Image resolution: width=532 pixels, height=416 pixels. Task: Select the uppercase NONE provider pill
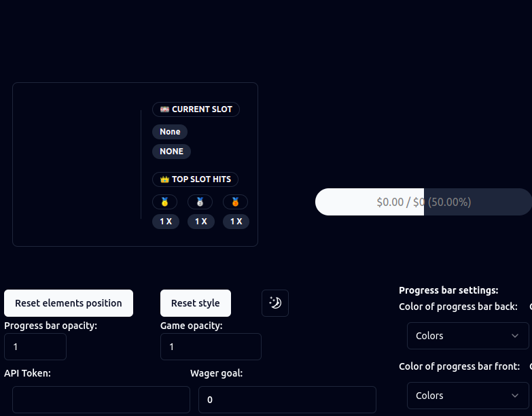(171, 152)
